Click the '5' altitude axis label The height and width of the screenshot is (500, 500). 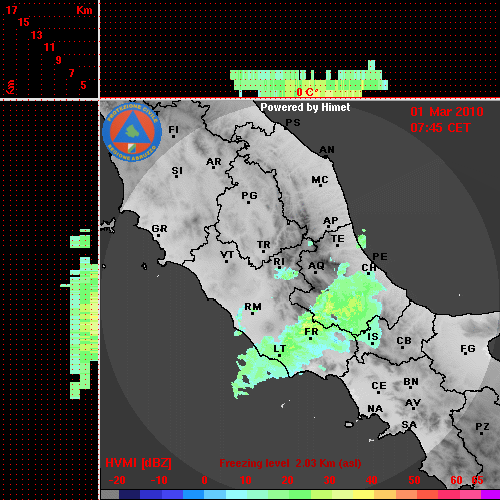pos(83,85)
